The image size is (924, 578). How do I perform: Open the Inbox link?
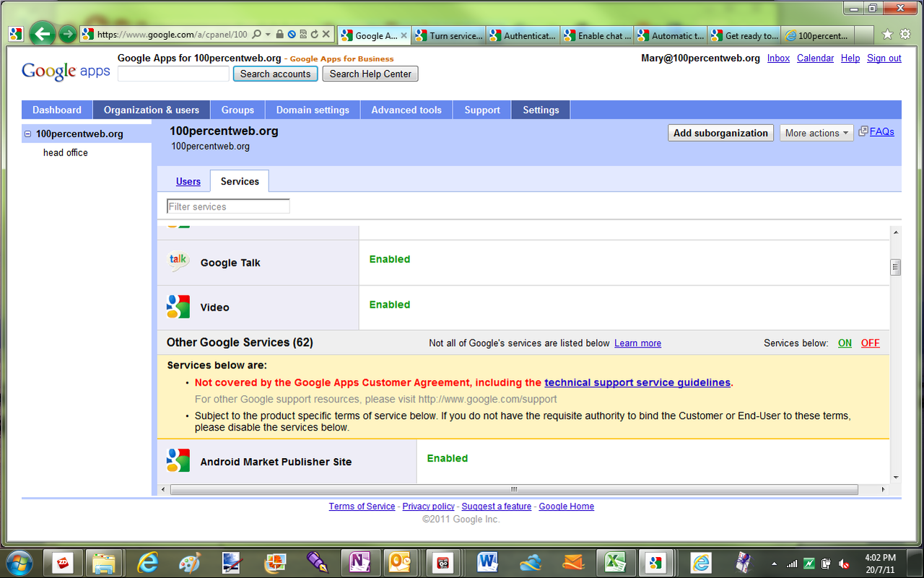tap(778, 58)
